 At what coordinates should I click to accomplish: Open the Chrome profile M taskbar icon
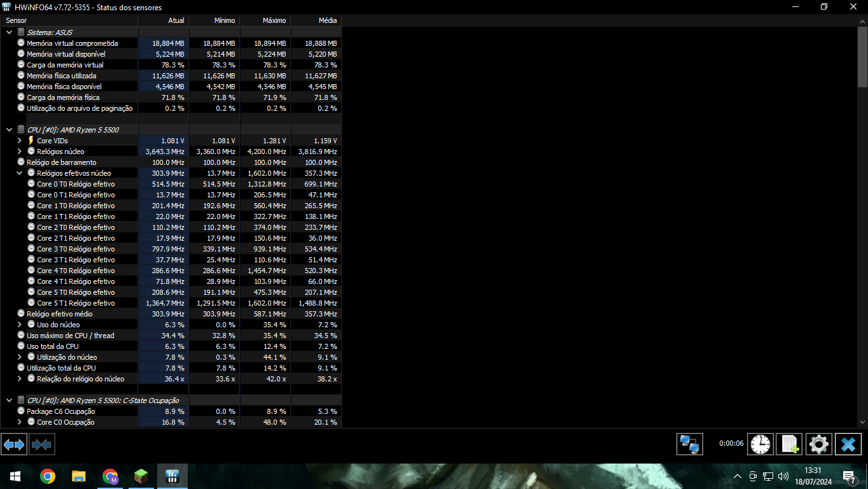click(110, 476)
